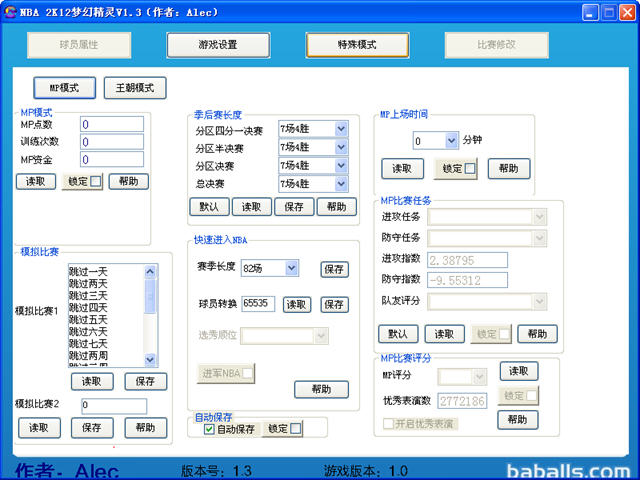Screen dimensions: 640x480
Task: Click 帮助 in 快速进入NBA group
Action: coord(322,389)
